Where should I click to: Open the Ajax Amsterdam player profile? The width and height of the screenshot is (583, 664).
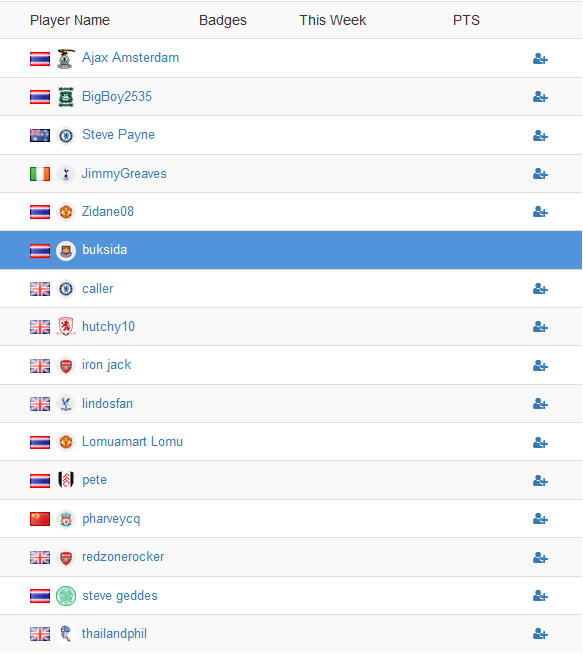click(x=130, y=58)
